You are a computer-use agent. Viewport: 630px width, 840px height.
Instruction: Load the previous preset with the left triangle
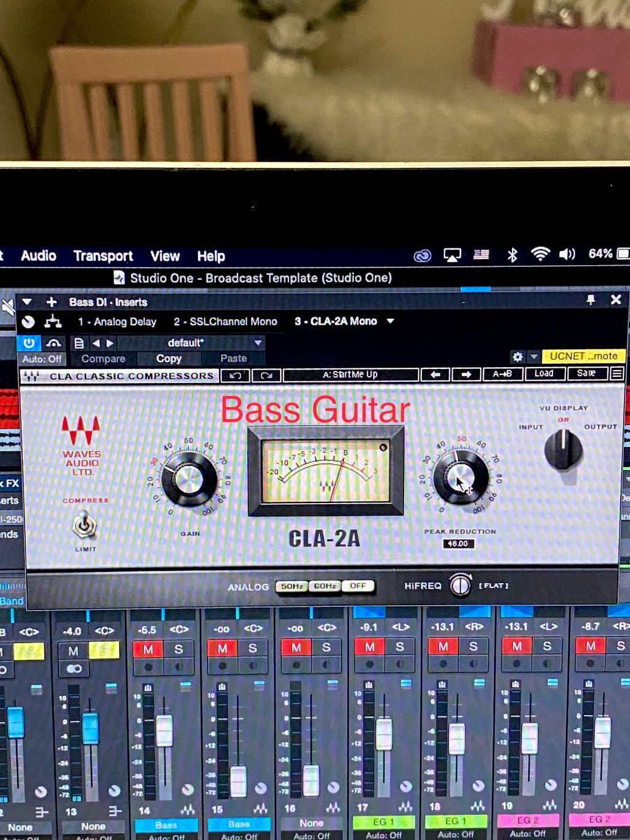point(96,343)
